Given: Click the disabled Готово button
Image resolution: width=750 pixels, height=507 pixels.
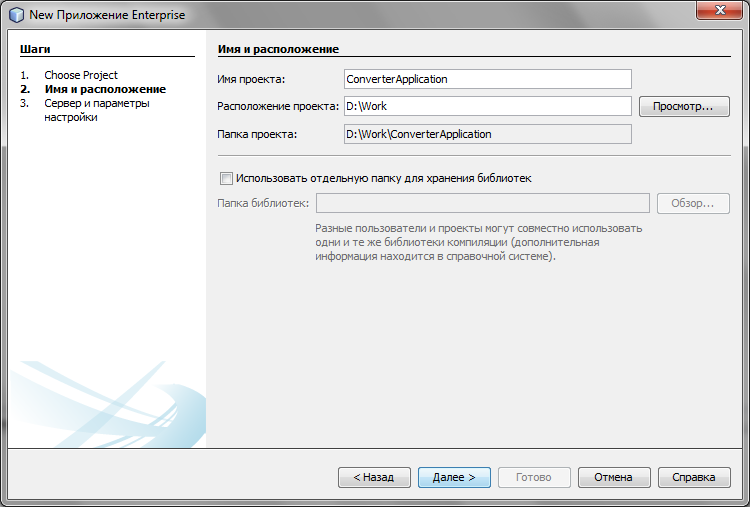Looking at the screenshot, I should click(x=534, y=477).
